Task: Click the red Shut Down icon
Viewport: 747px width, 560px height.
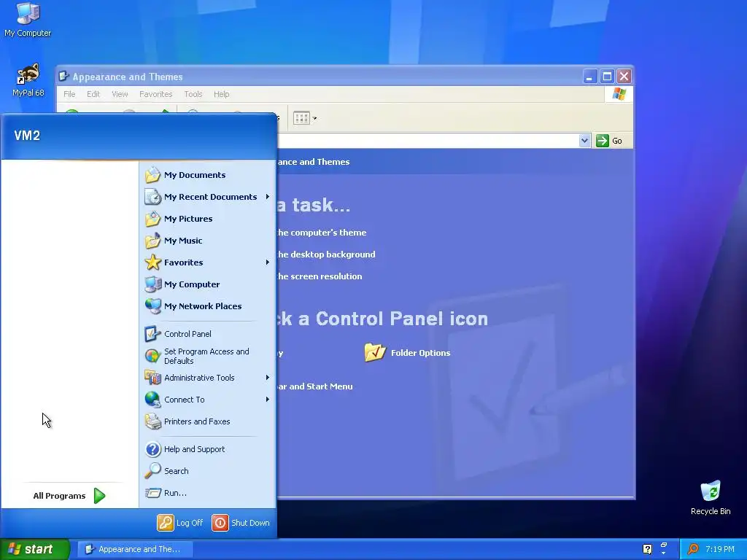Action: point(220,522)
